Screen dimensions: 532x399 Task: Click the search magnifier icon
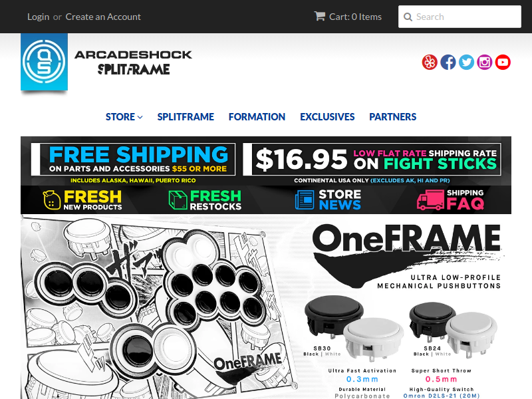click(408, 17)
